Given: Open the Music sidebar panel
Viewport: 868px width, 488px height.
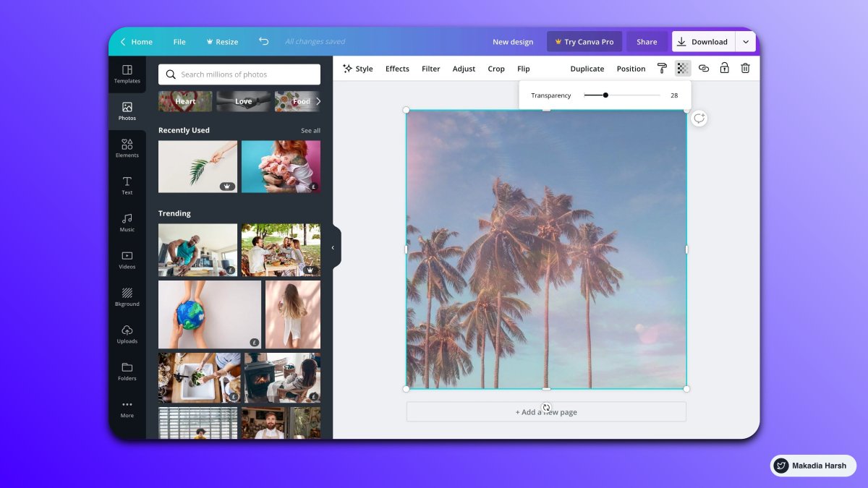Looking at the screenshot, I should (127, 223).
